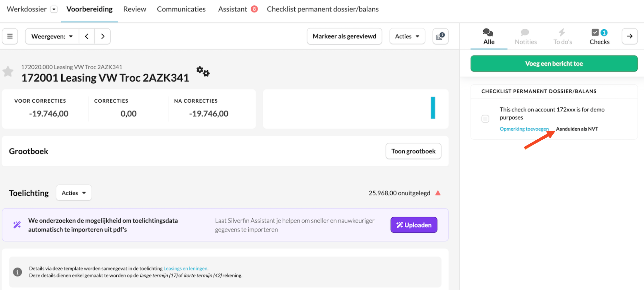Click the red warning triangle near onuitgelegd
644x290 pixels.
[x=438, y=193]
